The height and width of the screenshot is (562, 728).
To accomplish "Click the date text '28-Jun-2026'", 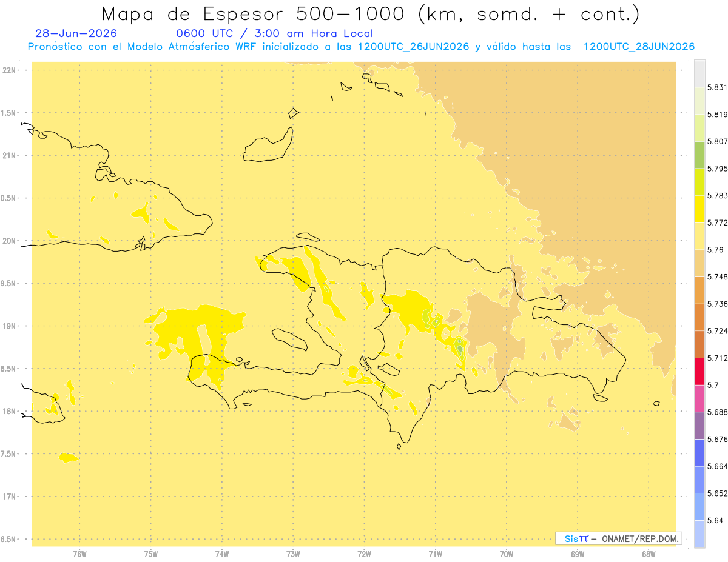I will click(x=76, y=34).
